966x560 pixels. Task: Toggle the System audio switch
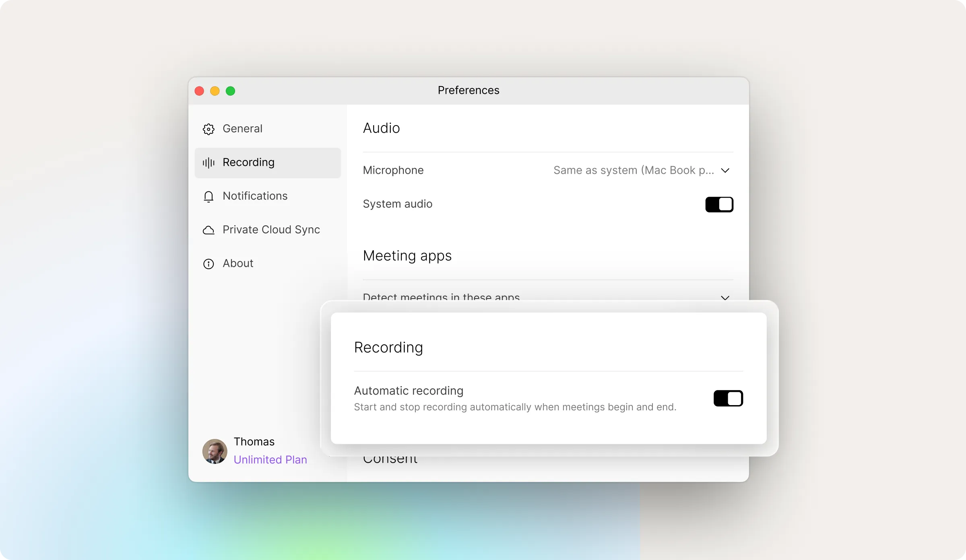click(x=719, y=204)
